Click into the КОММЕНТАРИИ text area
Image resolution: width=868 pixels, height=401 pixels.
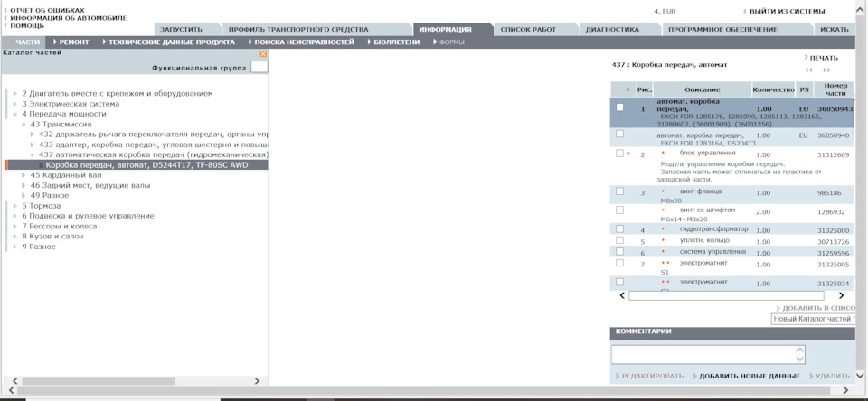pyautogui.click(x=703, y=355)
